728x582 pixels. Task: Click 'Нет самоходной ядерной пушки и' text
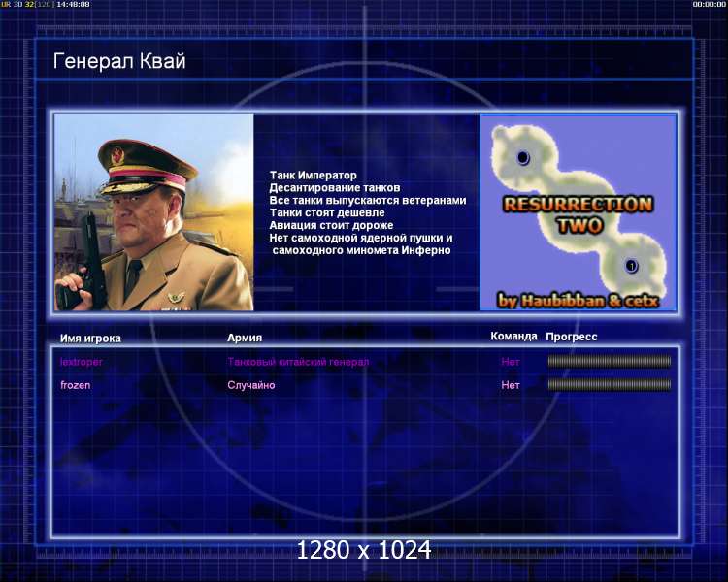[x=361, y=238]
